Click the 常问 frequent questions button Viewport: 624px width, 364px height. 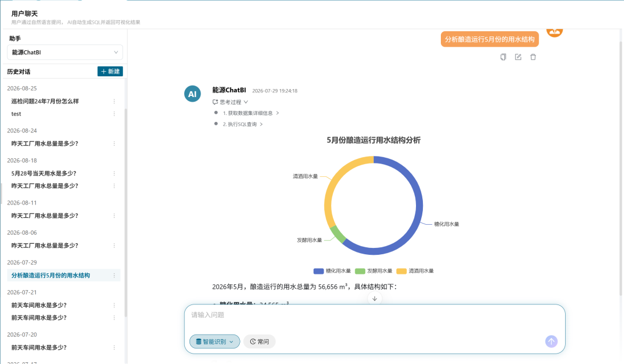pyautogui.click(x=259, y=341)
